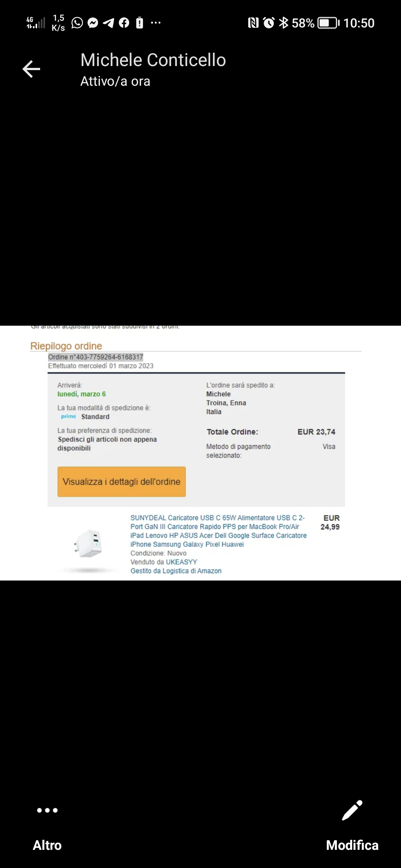Screen dimensions: 401x868
Task: Tap the WhatsApp notification icon
Action: point(77,23)
